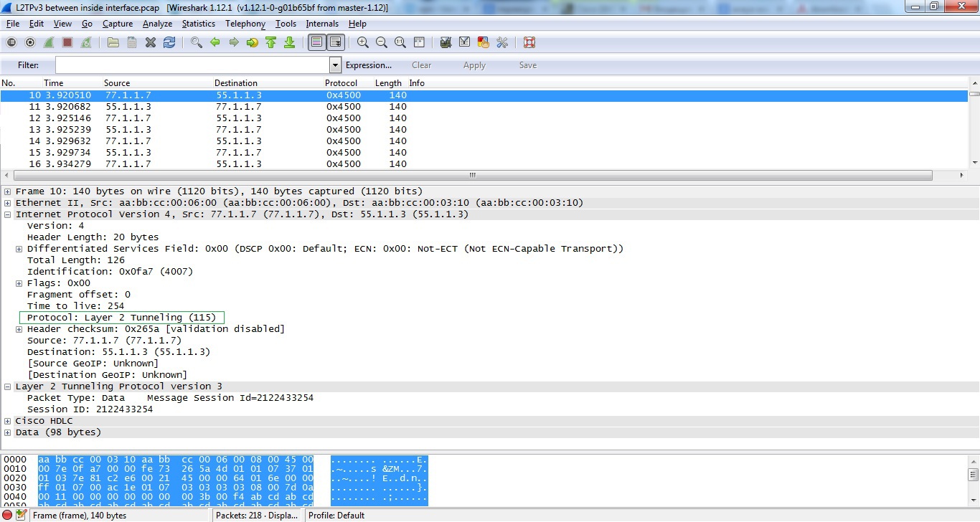Expand the Flags: 0x00 node
Image resolution: width=980 pixels, height=522 pixels.
[x=19, y=283]
